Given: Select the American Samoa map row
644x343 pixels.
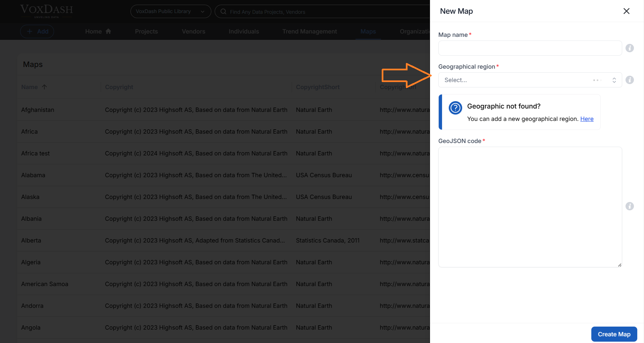Looking at the screenshot, I should (223, 284).
